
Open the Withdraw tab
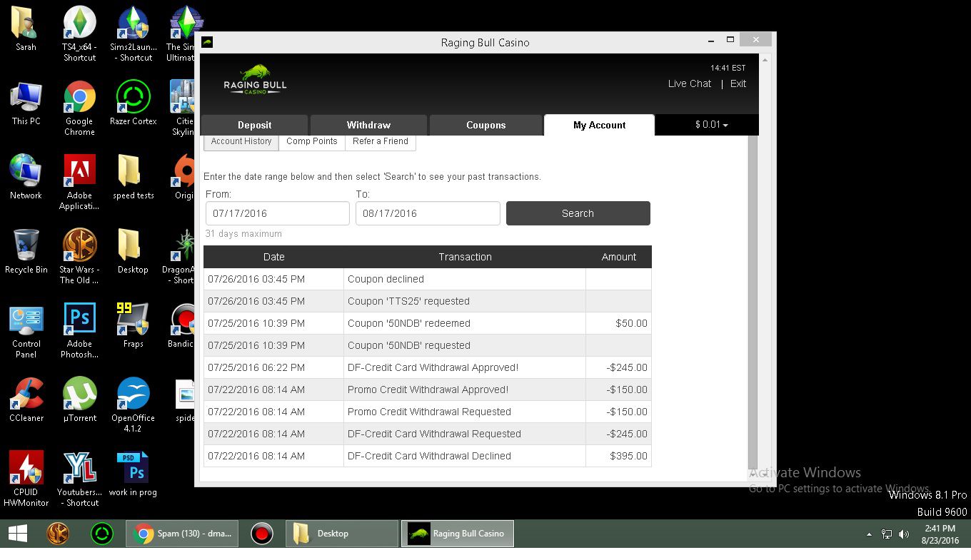[368, 125]
